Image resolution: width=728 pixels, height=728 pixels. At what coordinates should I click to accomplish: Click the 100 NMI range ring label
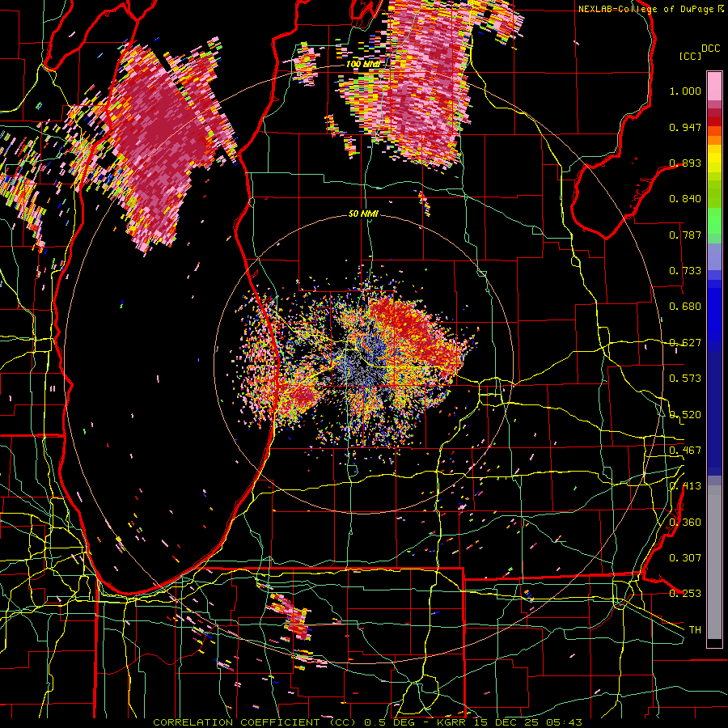[362, 64]
